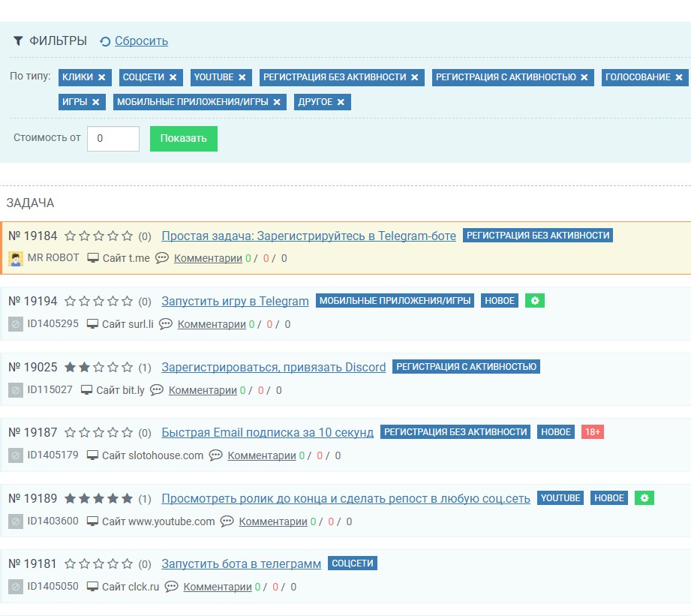Focus the Стоимость от input field
Screen dimensions: 691x616
pyautogui.click(x=113, y=139)
